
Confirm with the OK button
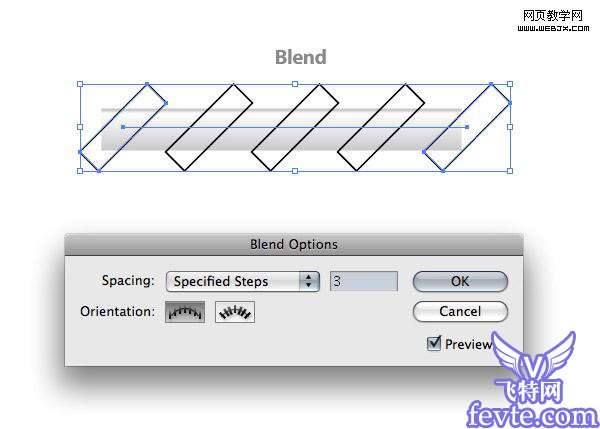460,281
